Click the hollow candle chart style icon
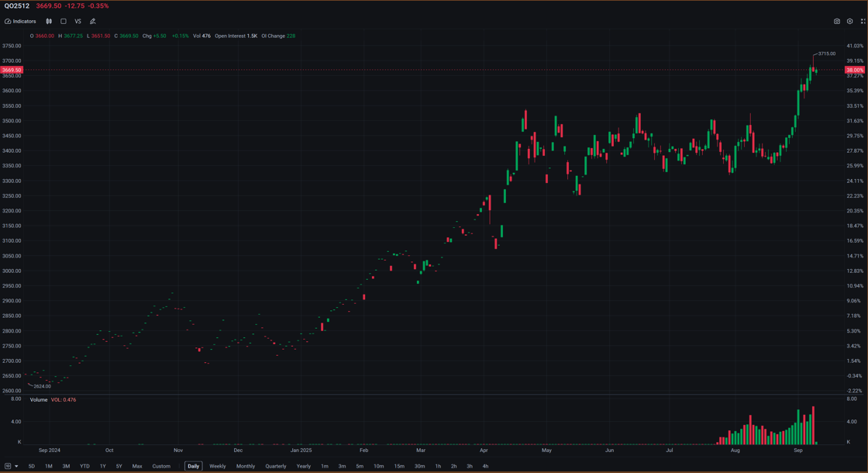Viewport: 868px width, 473px height. coord(63,21)
